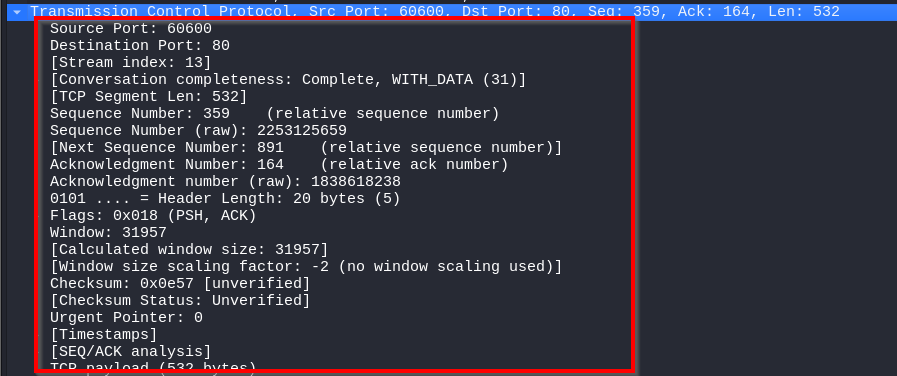Viewport: 897px width, 376px height.
Task: Select the [Stream index: 13] line
Action: click(x=130, y=62)
